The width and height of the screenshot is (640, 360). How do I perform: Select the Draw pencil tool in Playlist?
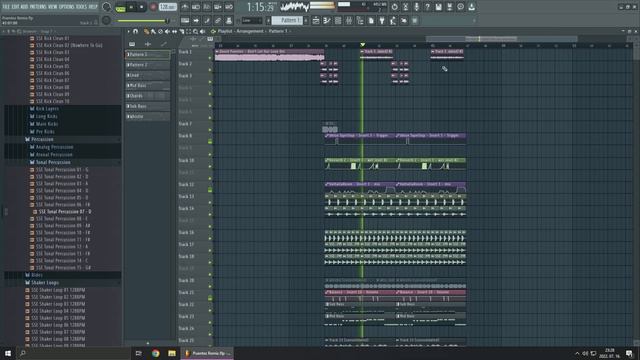[x=146, y=31]
